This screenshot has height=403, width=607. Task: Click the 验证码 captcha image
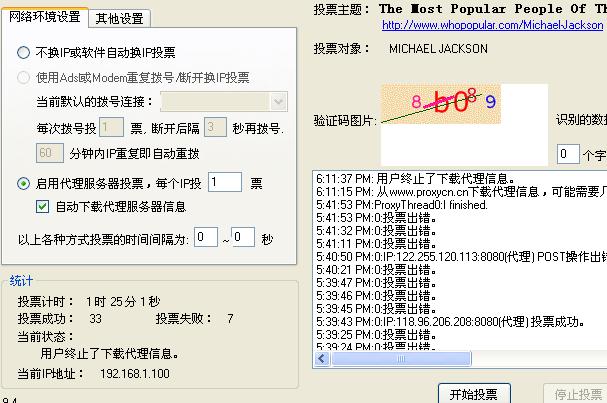coord(464,115)
